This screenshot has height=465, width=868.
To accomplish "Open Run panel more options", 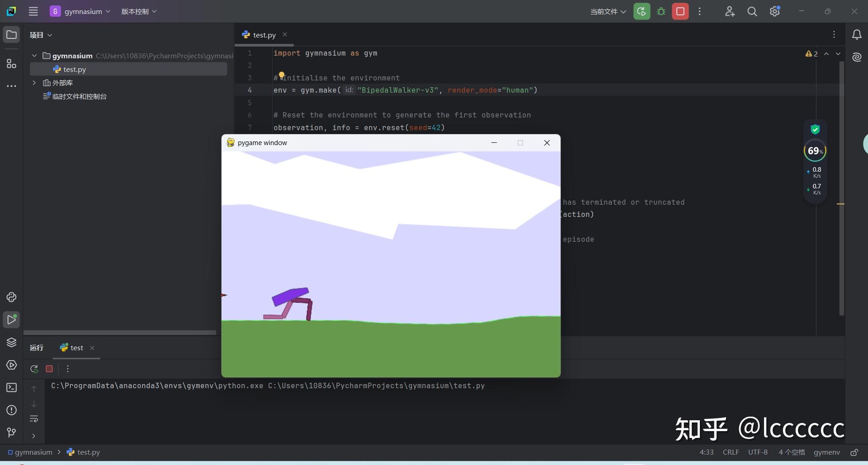I will (x=68, y=369).
